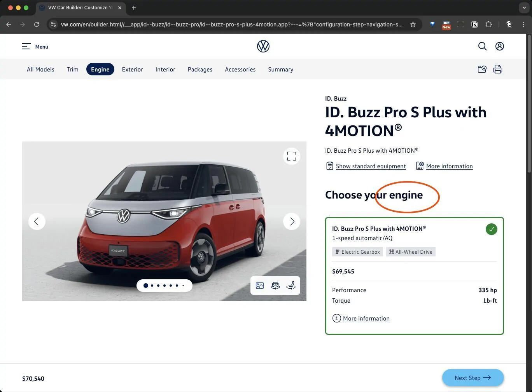Click the ID. Buzz car image

point(164,221)
